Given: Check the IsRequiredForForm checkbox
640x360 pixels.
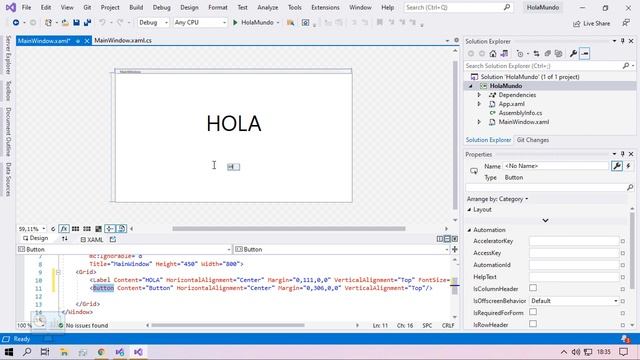Looking at the screenshot, I should (533, 312).
